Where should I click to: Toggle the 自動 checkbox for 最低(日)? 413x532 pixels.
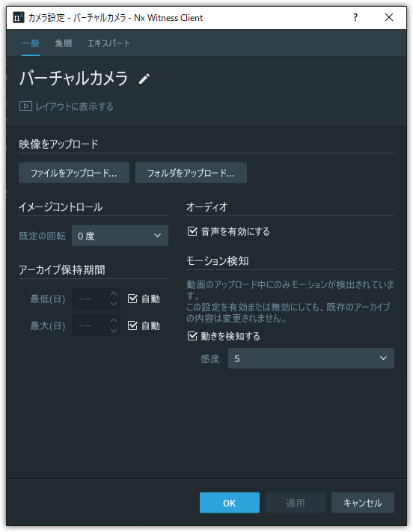[132, 299]
